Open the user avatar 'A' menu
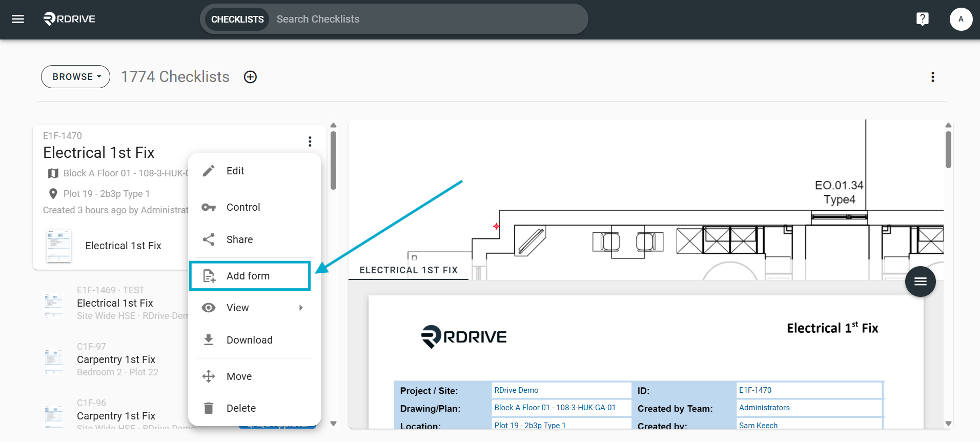 click(x=961, y=19)
